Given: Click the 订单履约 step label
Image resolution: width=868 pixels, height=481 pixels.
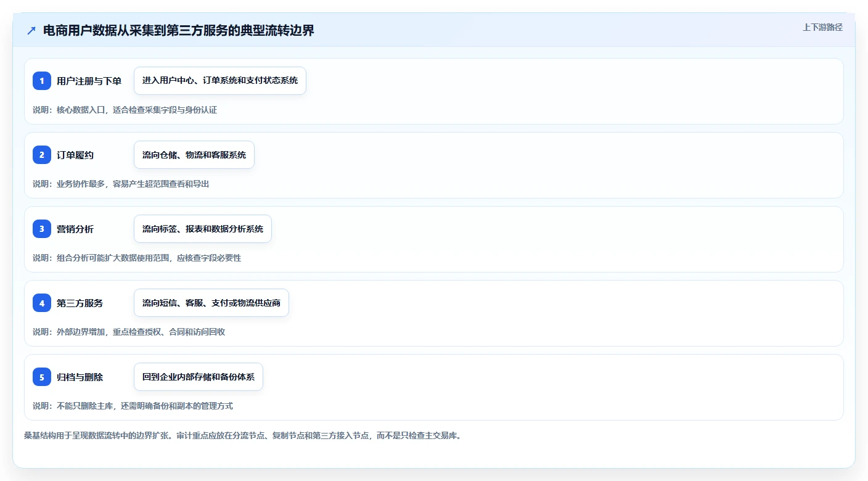Looking at the screenshot, I should 75,155.
